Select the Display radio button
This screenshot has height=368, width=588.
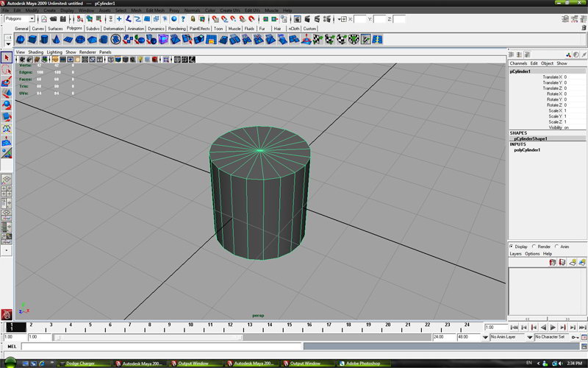[512, 247]
